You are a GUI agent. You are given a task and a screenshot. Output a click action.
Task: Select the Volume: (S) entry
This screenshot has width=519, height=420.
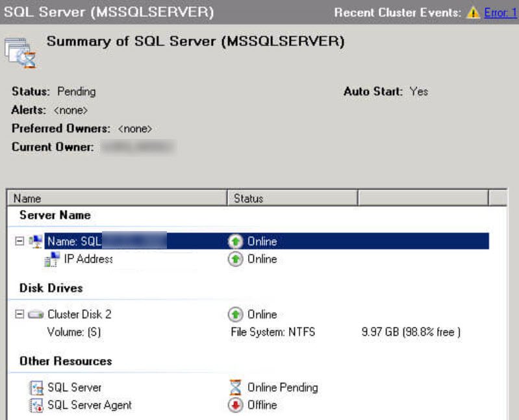point(74,332)
